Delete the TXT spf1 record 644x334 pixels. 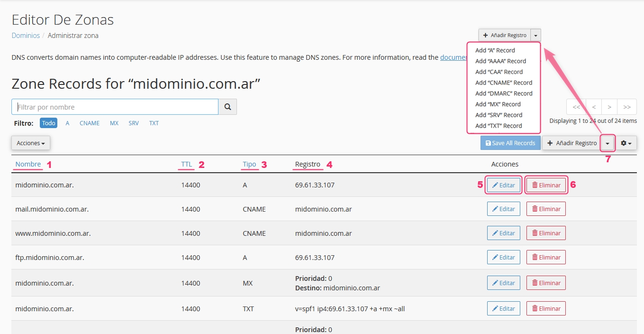click(x=546, y=308)
